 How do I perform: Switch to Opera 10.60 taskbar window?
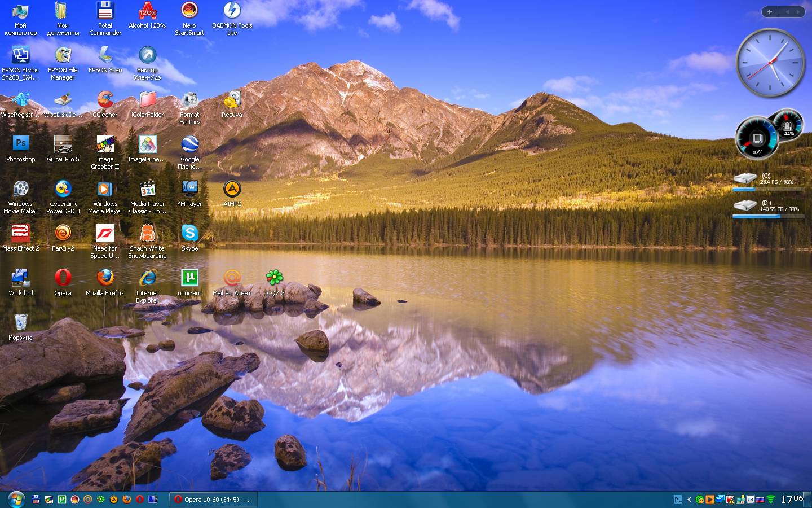click(213, 500)
